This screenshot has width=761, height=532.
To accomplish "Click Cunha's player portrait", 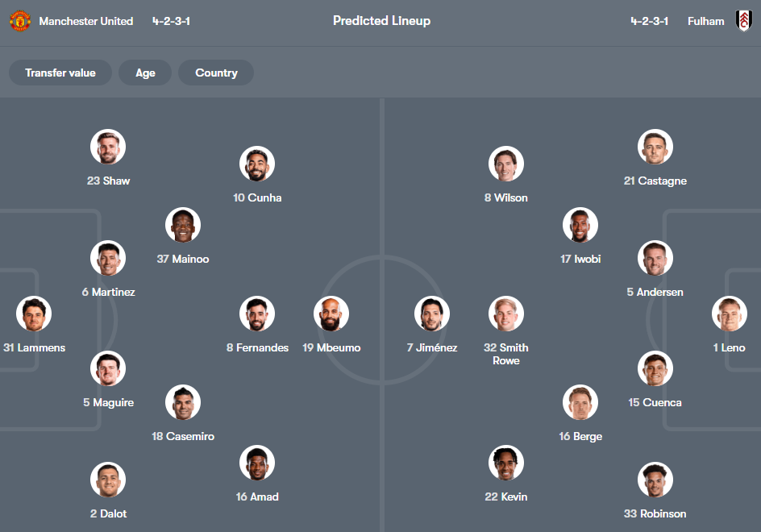I will [257, 164].
